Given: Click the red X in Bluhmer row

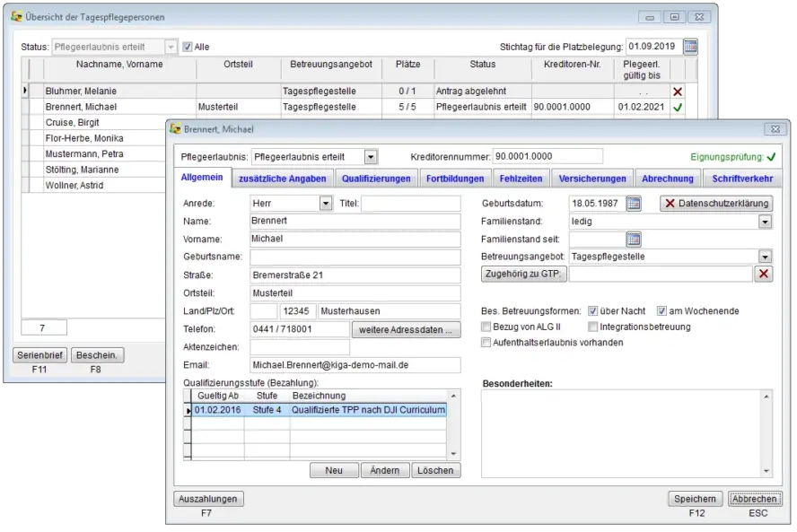Looking at the screenshot, I should [677, 92].
